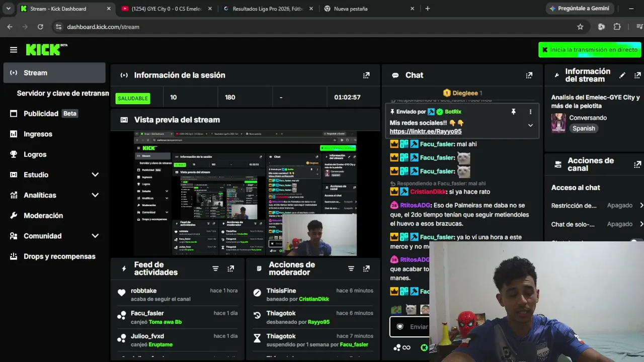Click Facu_fasler's name in the suspension entry
Image resolution: width=644 pixels, height=362 pixels.
tap(354, 344)
